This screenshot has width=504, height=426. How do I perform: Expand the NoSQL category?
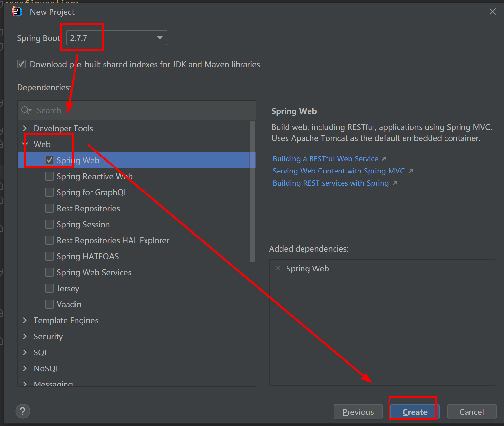click(25, 368)
